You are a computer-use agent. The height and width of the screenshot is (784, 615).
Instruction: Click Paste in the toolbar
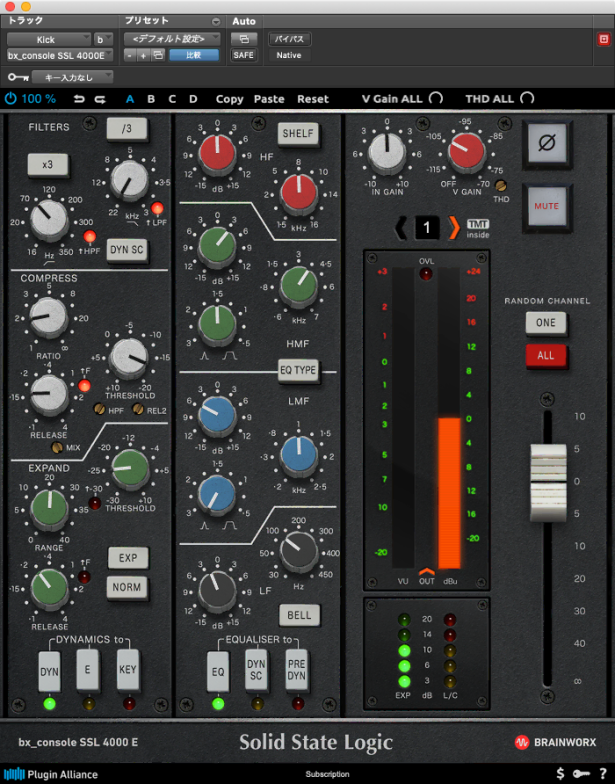[269, 99]
